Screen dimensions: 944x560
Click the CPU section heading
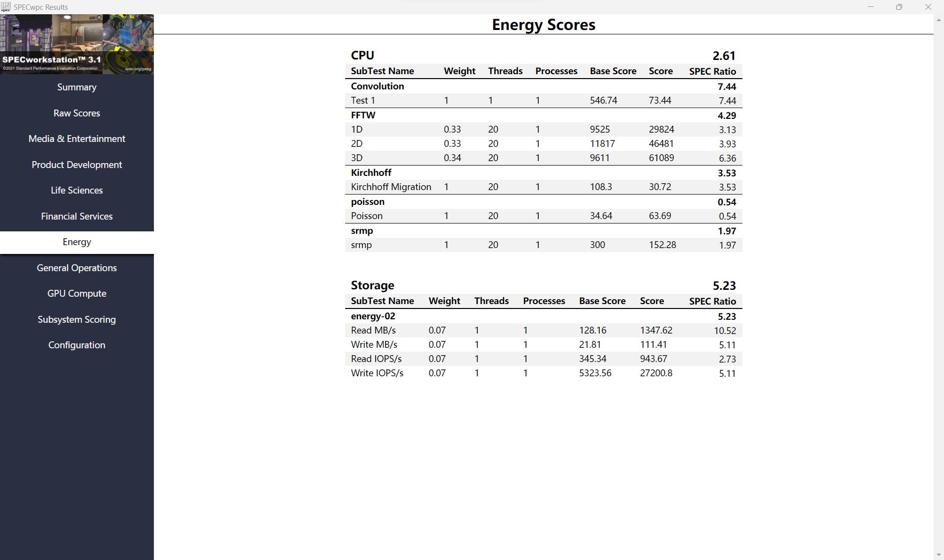pos(362,56)
